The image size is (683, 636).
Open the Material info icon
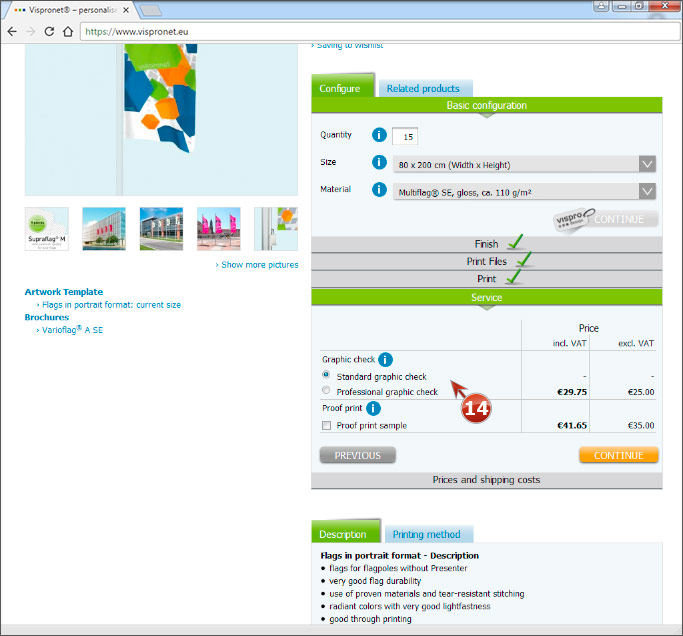point(379,189)
